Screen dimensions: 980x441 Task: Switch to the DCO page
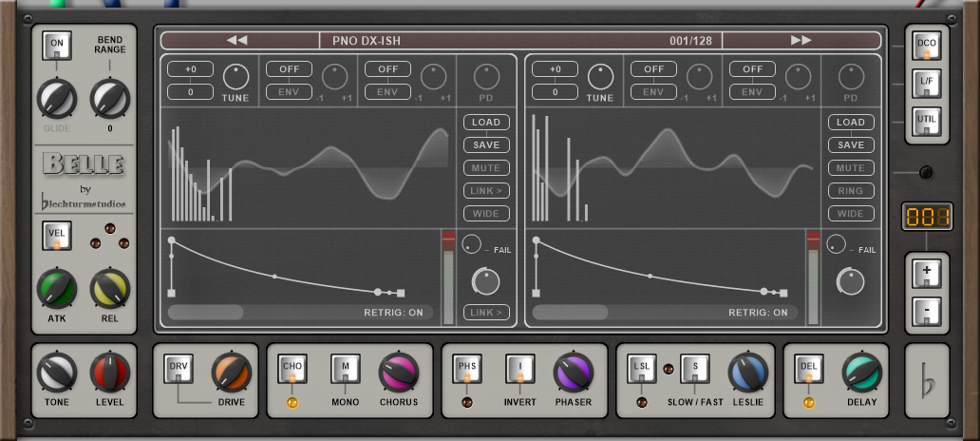[x=926, y=46]
